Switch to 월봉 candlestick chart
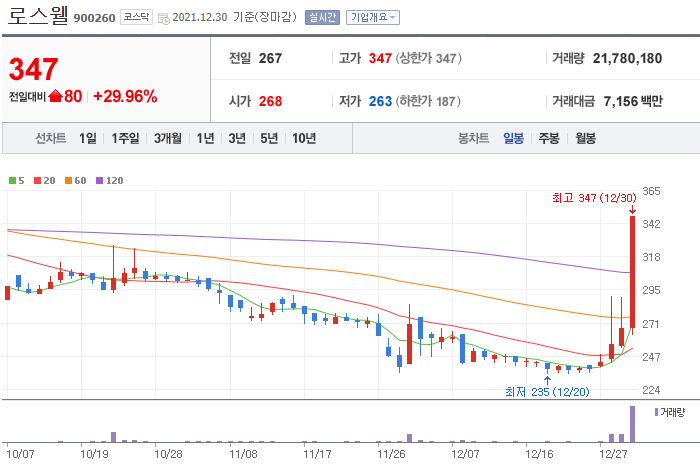Viewport: 700px width, 468px height. tap(585, 138)
